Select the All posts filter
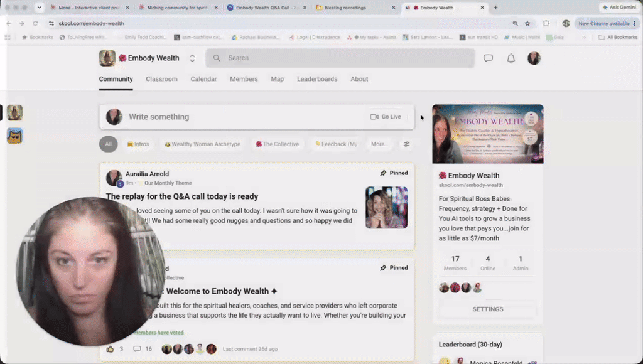This screenshot has height=364, width=643. pyautogui.click(x=108, y=144)
